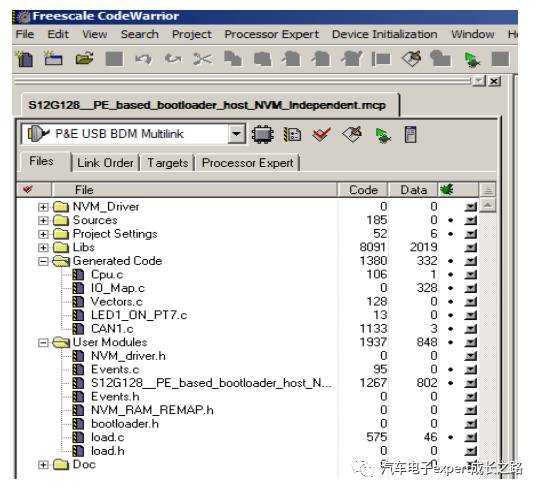Click the scroll up arrow in file list
This screenshot has height=492, width=539.
(487, 206)
